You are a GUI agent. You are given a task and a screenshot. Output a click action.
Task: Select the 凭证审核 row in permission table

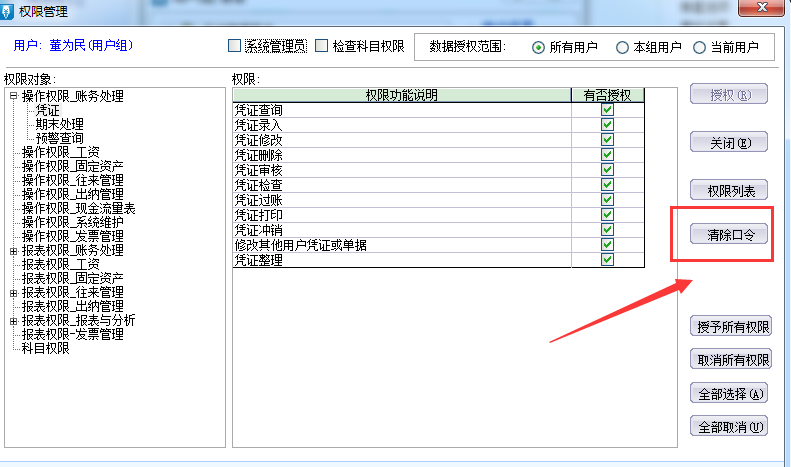pyautogui.click(x=400, y=170)
